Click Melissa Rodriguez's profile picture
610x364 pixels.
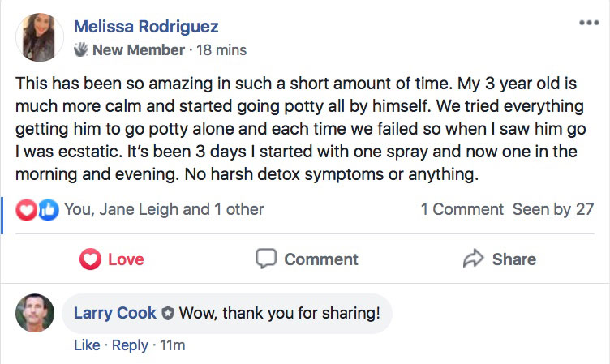[x=39, y=37]
